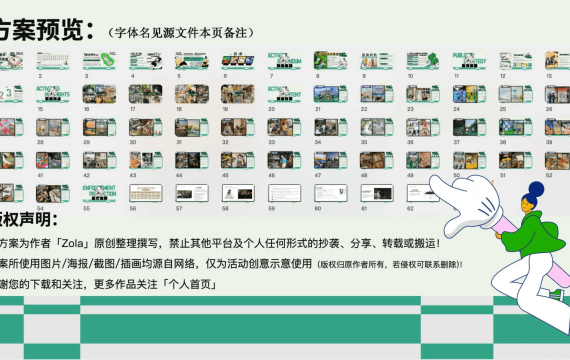Select slide thumbnail number 41
Viewport: 570px width, 360px height.
coord(53,160)
